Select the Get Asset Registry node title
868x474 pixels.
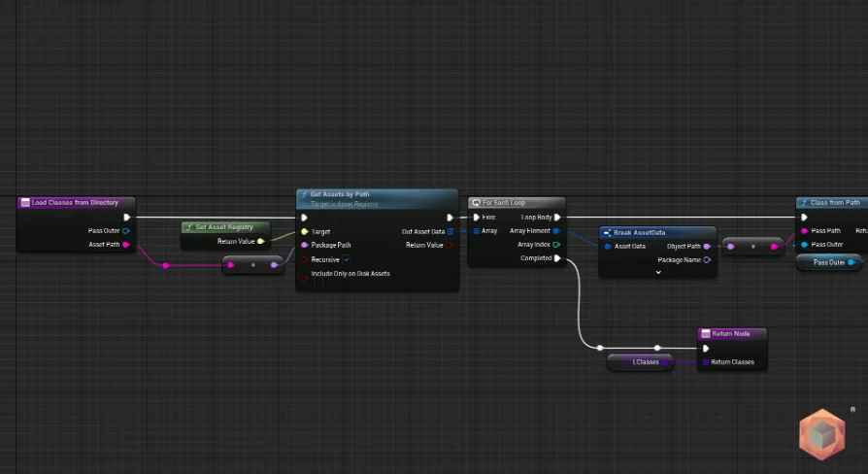pyautogui.click(x=224, y=227)
